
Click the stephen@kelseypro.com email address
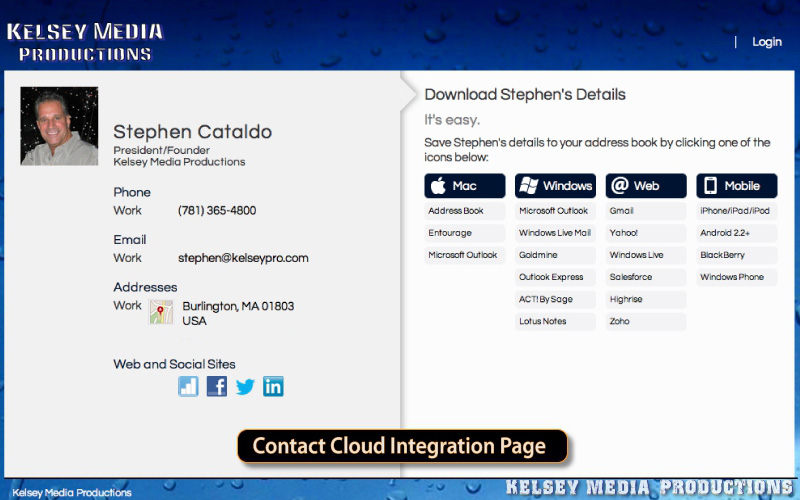[x=243, y=258]
